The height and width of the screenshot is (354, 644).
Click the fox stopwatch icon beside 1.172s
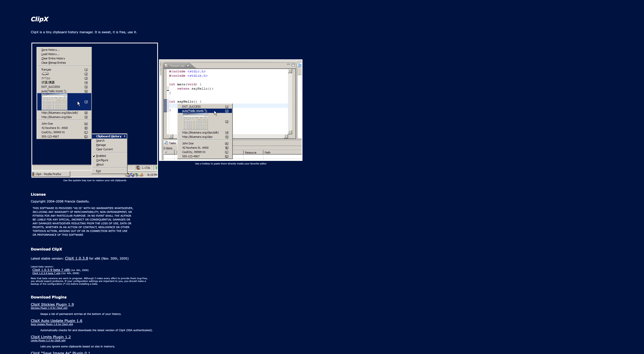pyautogui.click(x=138, y=168)
